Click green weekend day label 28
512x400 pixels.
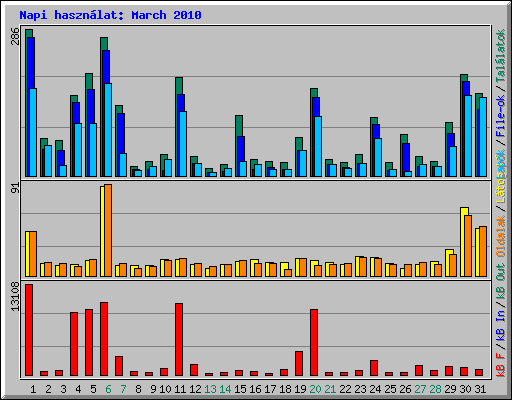click(x=435, y=389)
